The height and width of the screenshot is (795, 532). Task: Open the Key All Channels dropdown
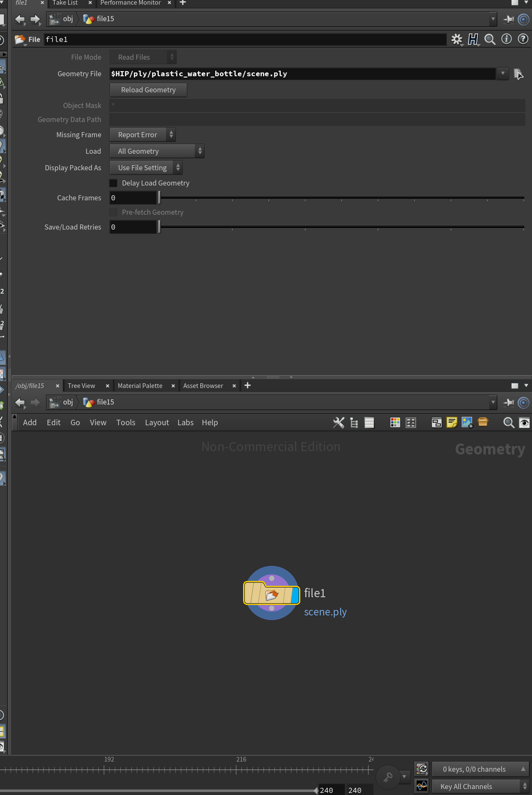pos(481,787)
